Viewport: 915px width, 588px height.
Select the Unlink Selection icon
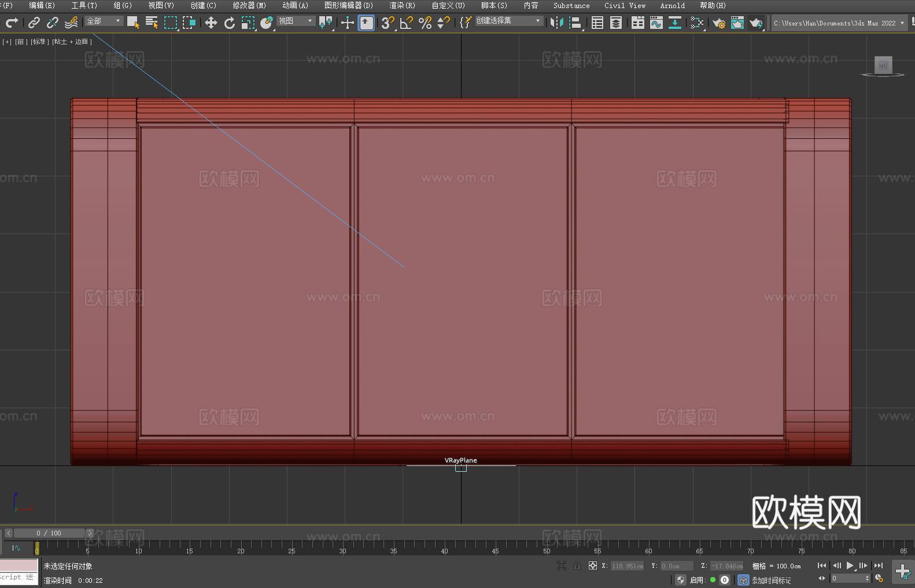point(53,23)
